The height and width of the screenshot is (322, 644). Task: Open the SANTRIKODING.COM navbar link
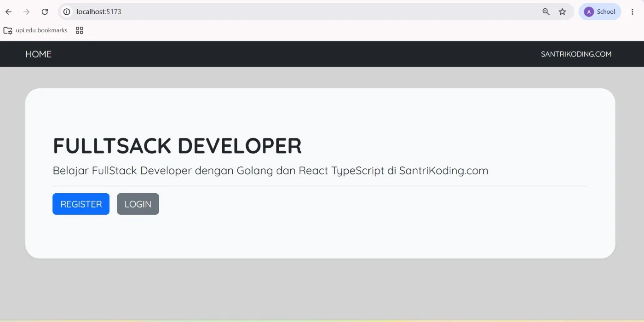coord(576,54)
